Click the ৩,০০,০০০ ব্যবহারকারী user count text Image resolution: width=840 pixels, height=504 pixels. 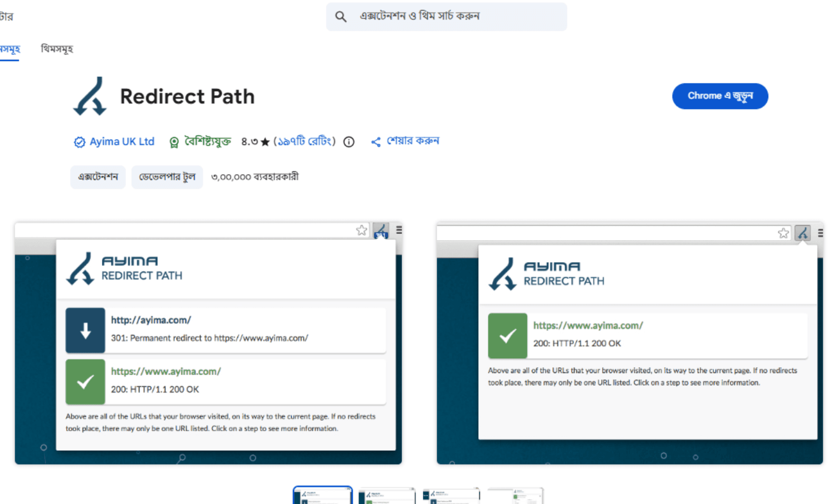click(x=255, y=177)
